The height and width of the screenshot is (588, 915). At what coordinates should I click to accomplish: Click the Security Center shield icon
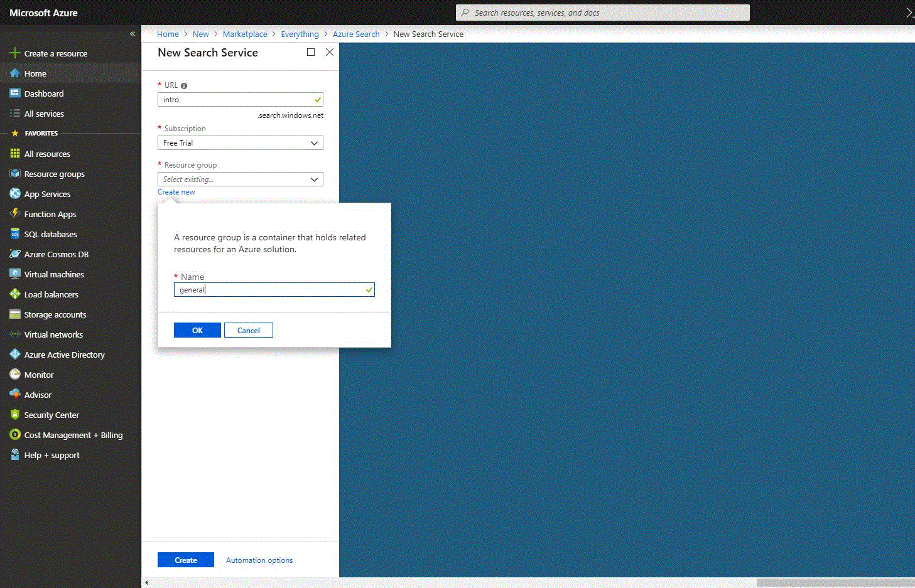(15, 415)
